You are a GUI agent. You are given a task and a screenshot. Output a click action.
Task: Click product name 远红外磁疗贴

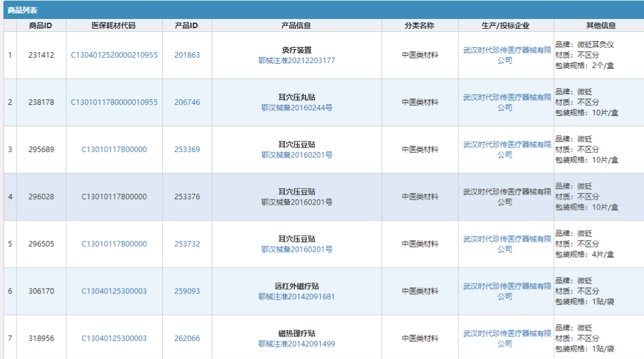pyautogui.click(x=296, y=286)
